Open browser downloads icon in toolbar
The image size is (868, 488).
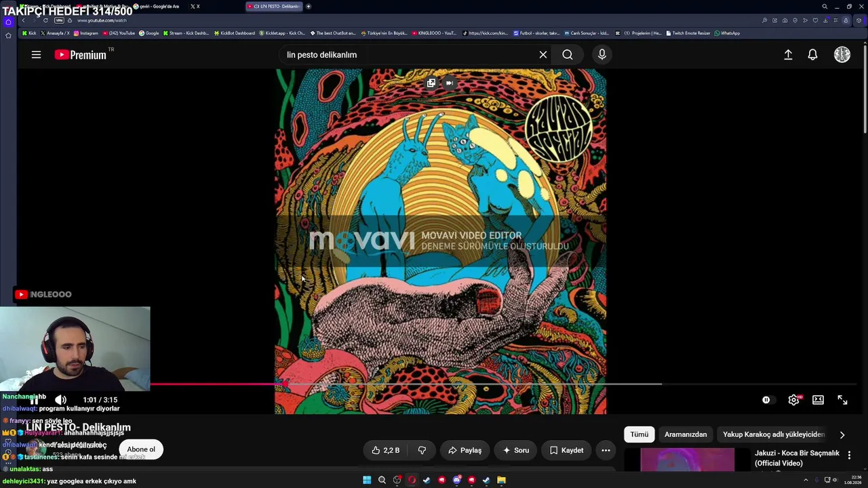point(825,20)
